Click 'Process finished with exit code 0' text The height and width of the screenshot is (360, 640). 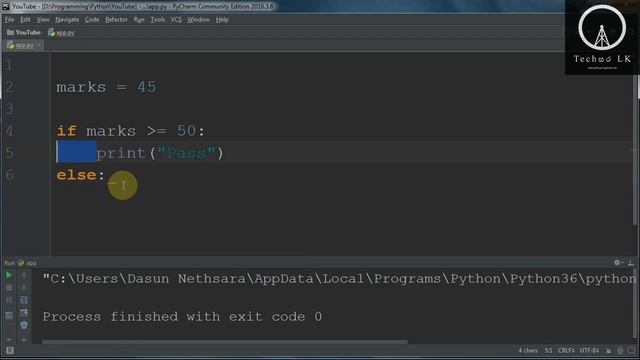[182, 317]
